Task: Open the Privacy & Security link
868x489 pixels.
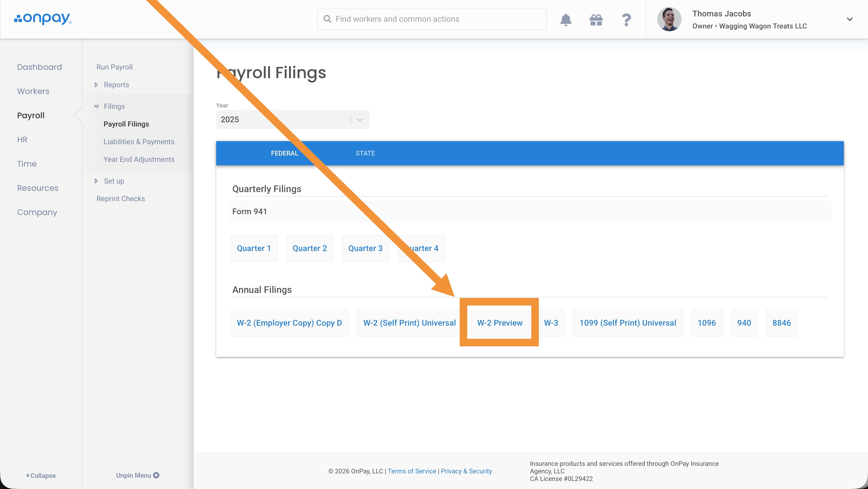Action: [x=466, y=471]
